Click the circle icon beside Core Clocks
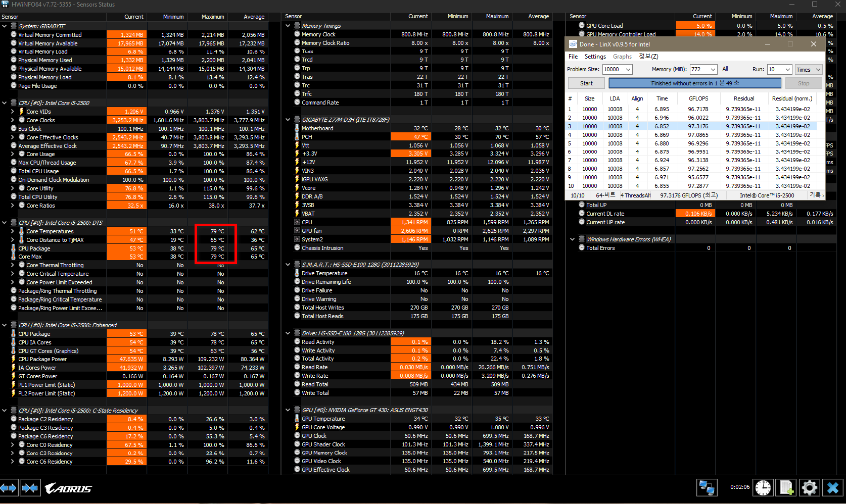Viewport: 846px width, 504px height. [x=22, y=120]
